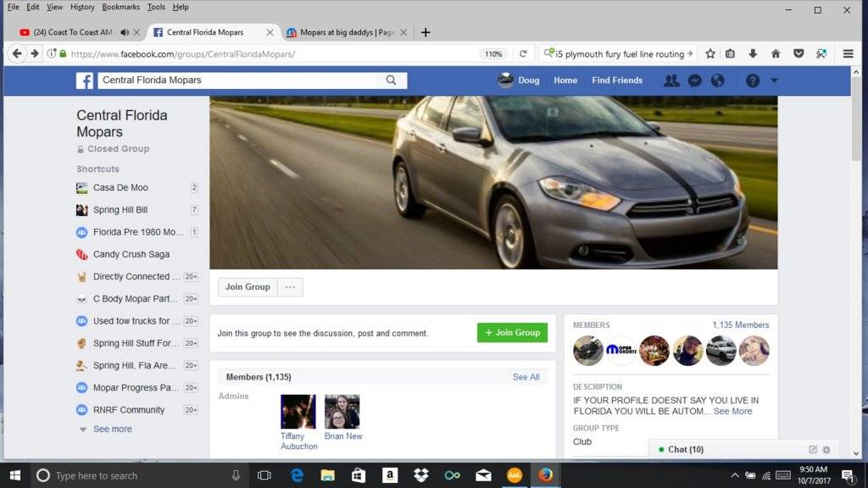Open the Firefox hamburger menu
Screen dimensions: 868x488
(848, 53)
